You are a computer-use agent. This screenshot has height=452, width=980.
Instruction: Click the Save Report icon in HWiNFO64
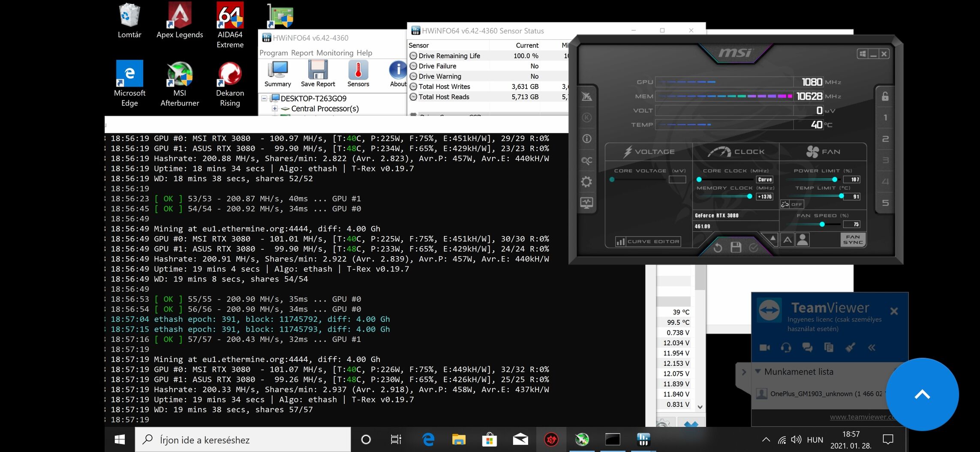point(318,74)
